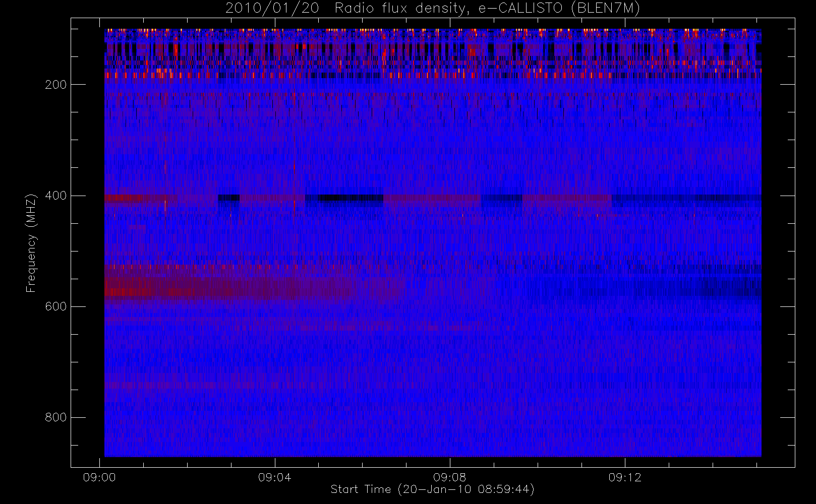Click the 'Radio flux density' title text
Viewport: 816px width, 504px height.
402,9
